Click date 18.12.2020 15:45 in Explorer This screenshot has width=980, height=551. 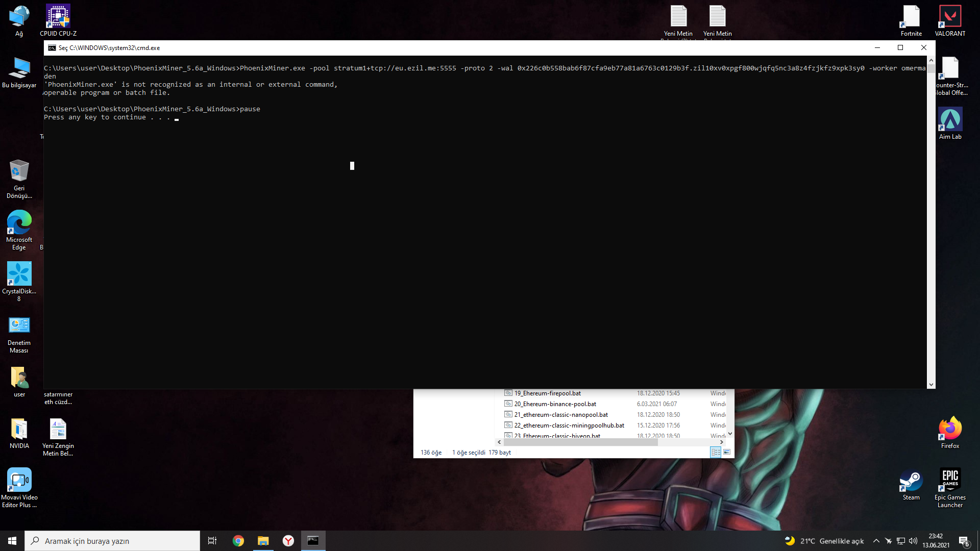pos(658,393)
